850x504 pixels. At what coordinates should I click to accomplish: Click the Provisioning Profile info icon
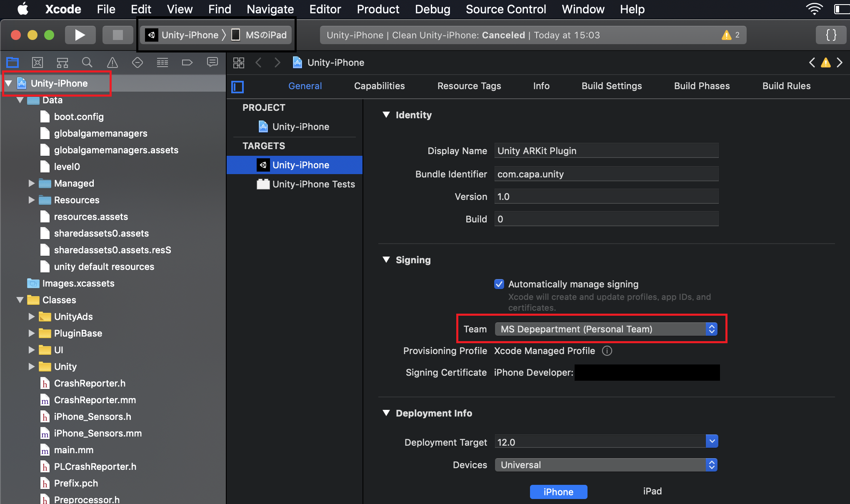pos(607,351)
